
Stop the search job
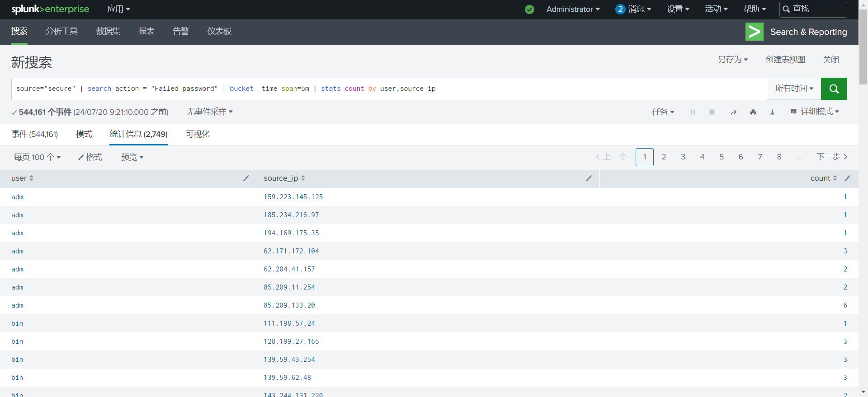712,112
